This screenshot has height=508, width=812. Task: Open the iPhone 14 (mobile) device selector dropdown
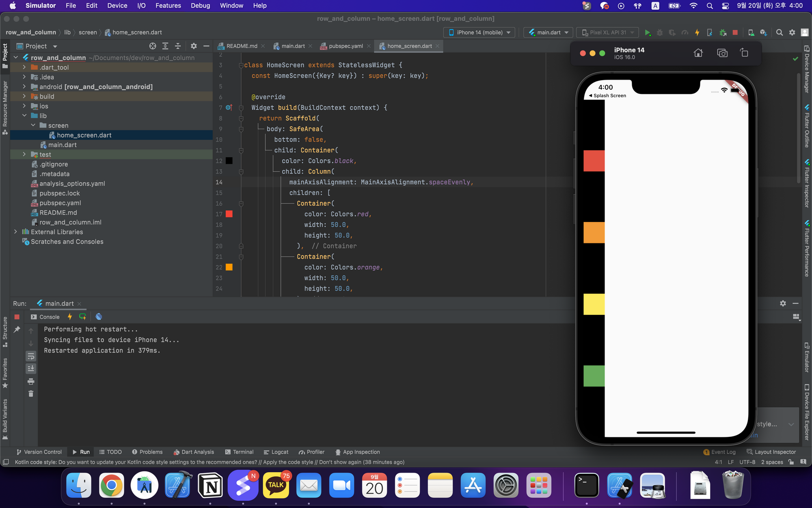pyautogui.click(x=479, y=33)
